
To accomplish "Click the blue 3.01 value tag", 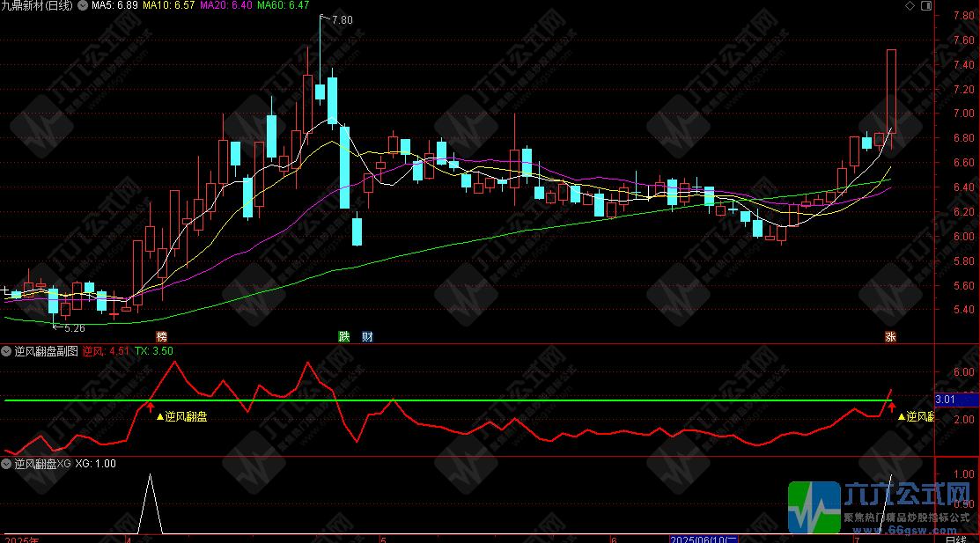I will click(946, 400).
